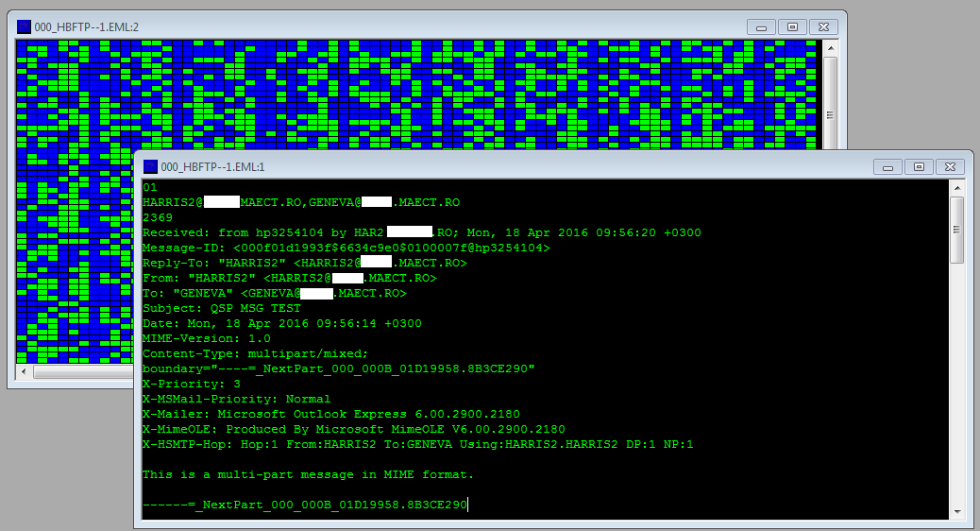
Task: Click the 000_HBFTP--1.EML:1 window icon
Action: pyautogui.click(x=151, y=166)
